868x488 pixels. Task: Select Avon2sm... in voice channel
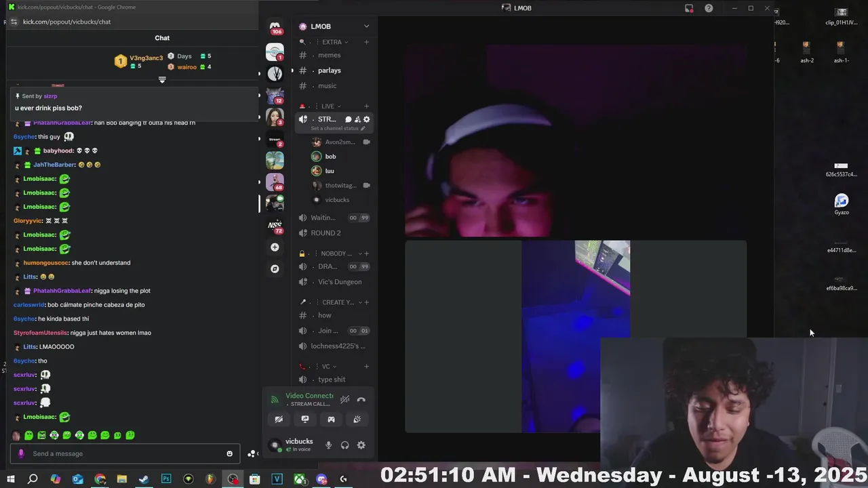pos(340,142)
